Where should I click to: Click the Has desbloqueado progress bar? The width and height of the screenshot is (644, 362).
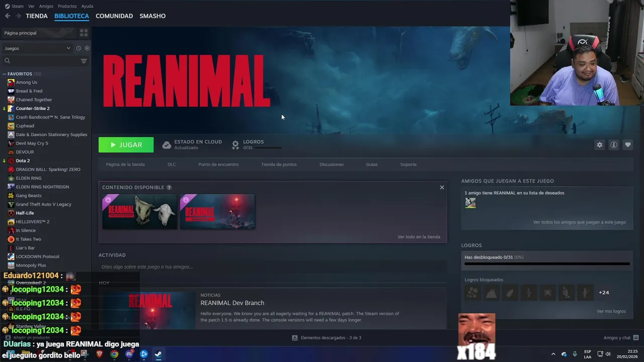(x=547, y=263)
